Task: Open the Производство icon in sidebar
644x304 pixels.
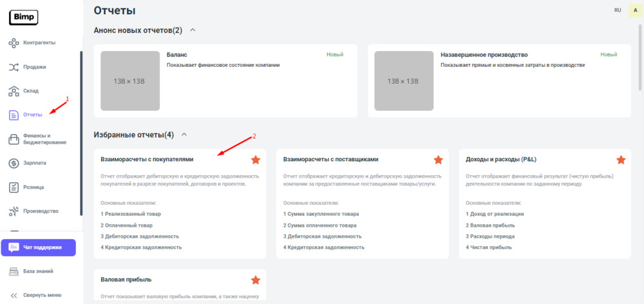Action: pyautogui.click(x=14, y=211)
